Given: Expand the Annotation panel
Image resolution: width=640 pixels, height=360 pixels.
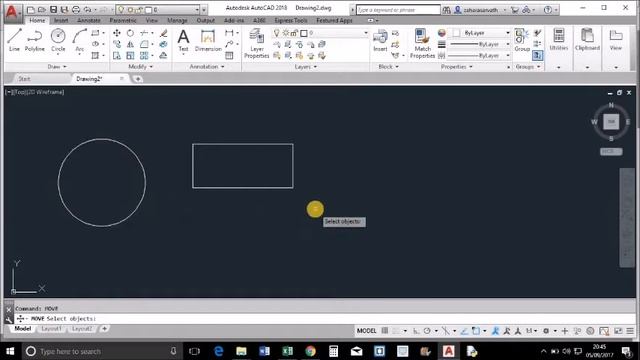Looking at the screenshot, I should point(207,67).
